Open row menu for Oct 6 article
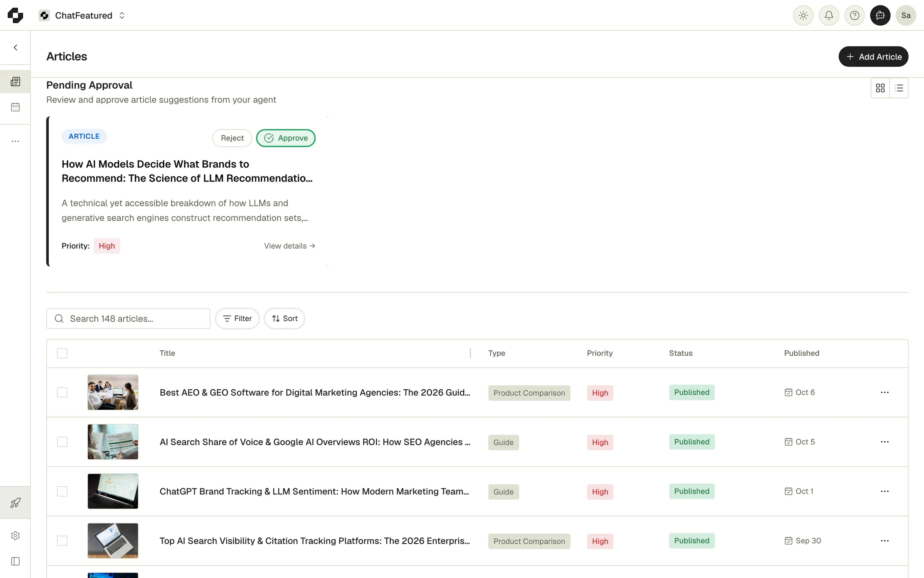Image resolution: width=924 pixels, height=578 pixels. (885, 392)
